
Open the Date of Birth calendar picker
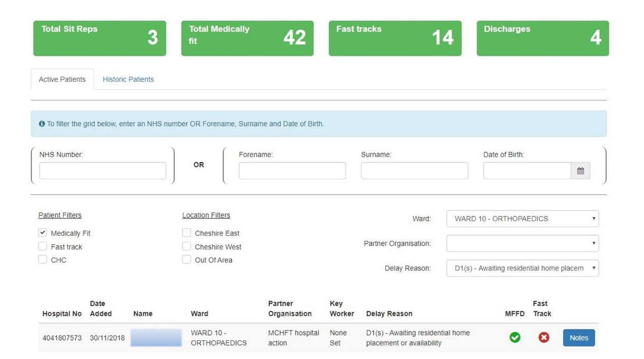click(580, 171)
